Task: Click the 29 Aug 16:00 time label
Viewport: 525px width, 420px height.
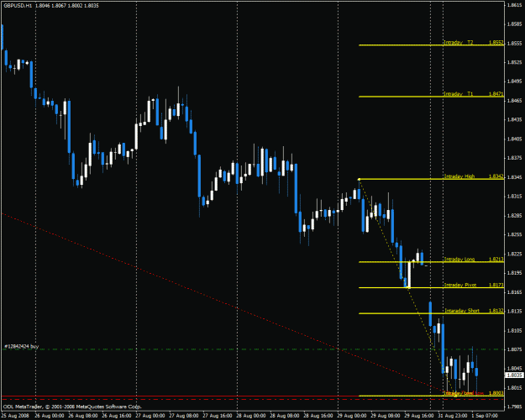Action: tap(419, 416)
